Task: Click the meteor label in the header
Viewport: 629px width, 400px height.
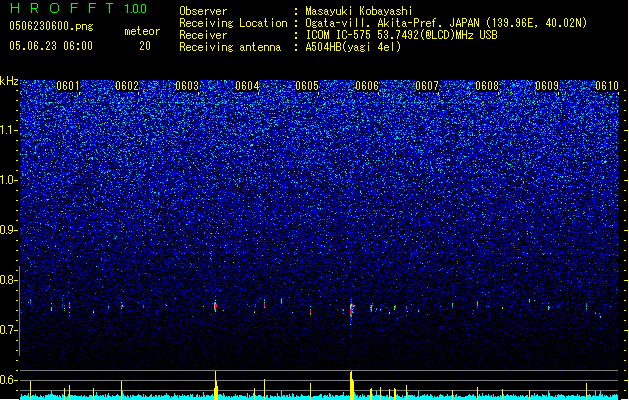Action: click(x=142, y=31)
